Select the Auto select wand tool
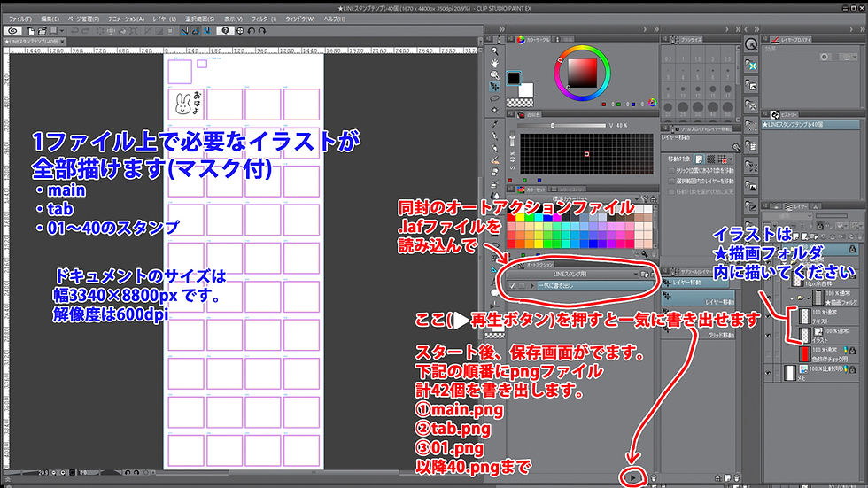This screenshot has width=868, height=488. (494, 110)
